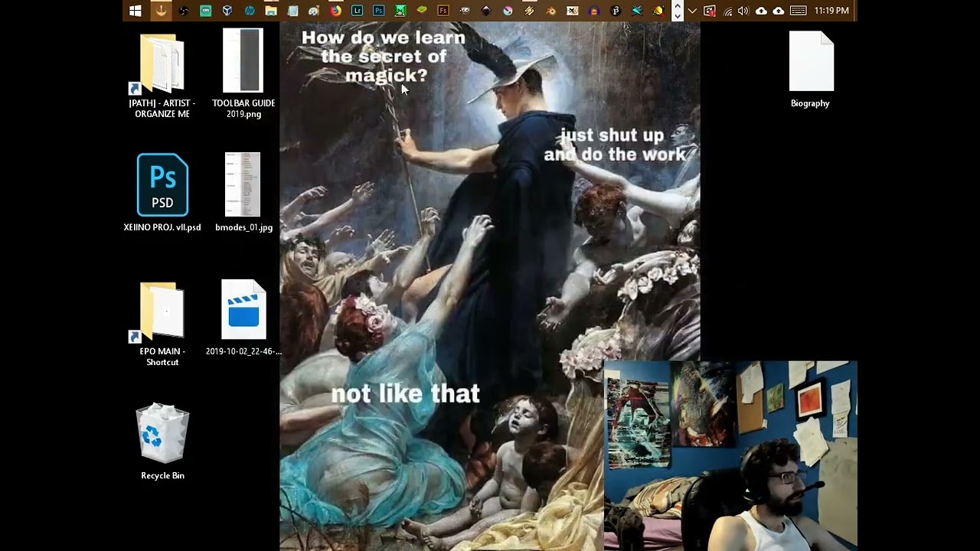Open Adobe Photoshop from the taskbar

378,11
